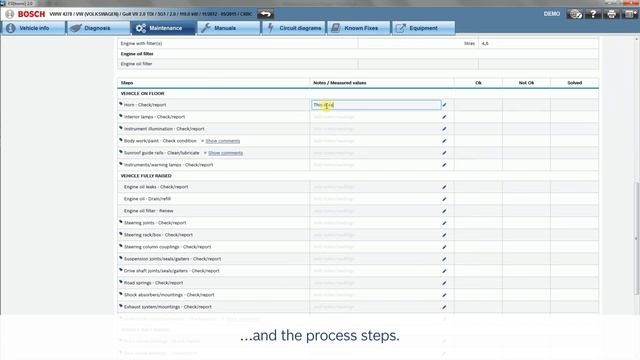Screen dimensions: 640x360
Task: Mark Exhaust system/mountings as Ok
Action: coord(478,307)
